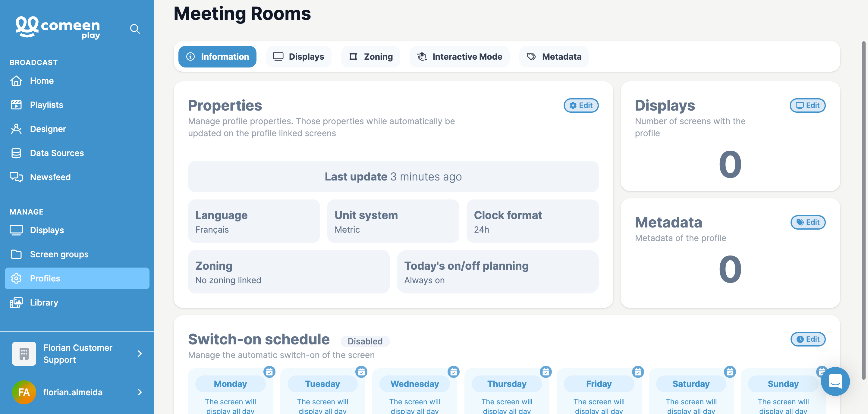Screen dimensions: 868x414
Task: Open the search magnifier icon
Action: point(135,29)
